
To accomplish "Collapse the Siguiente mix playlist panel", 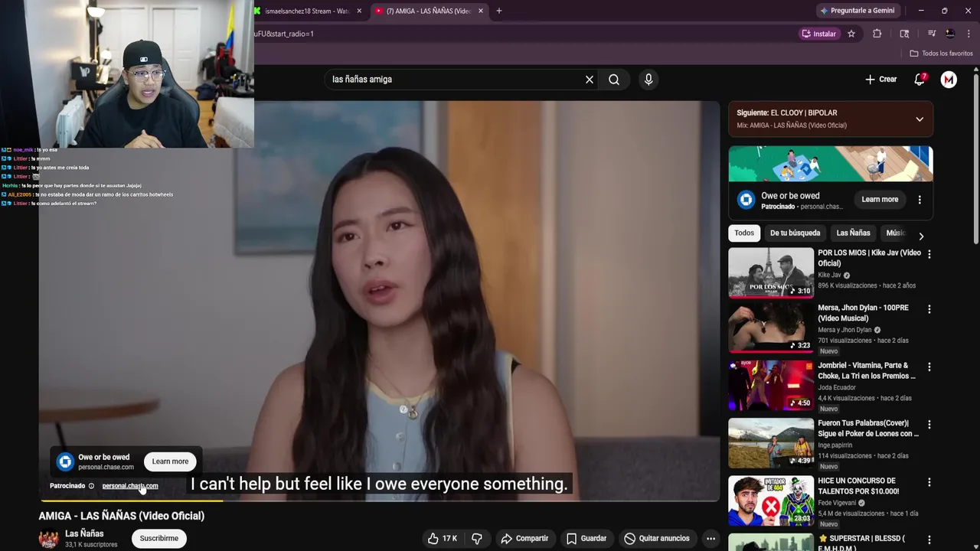I will tap(920, 119).
